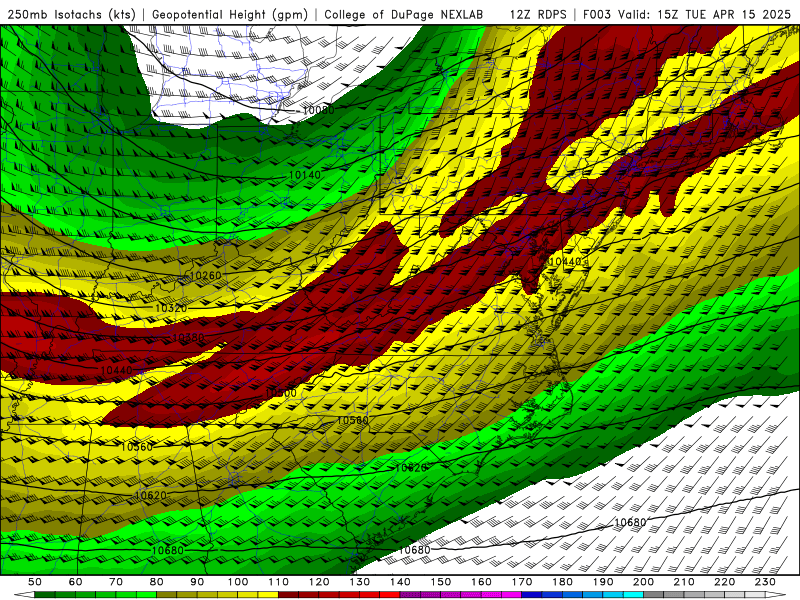The height and width of the screenshot is (600, 800).
Task: Pick the dark red swatch just after 110
Action: click(x=288, y=595)
